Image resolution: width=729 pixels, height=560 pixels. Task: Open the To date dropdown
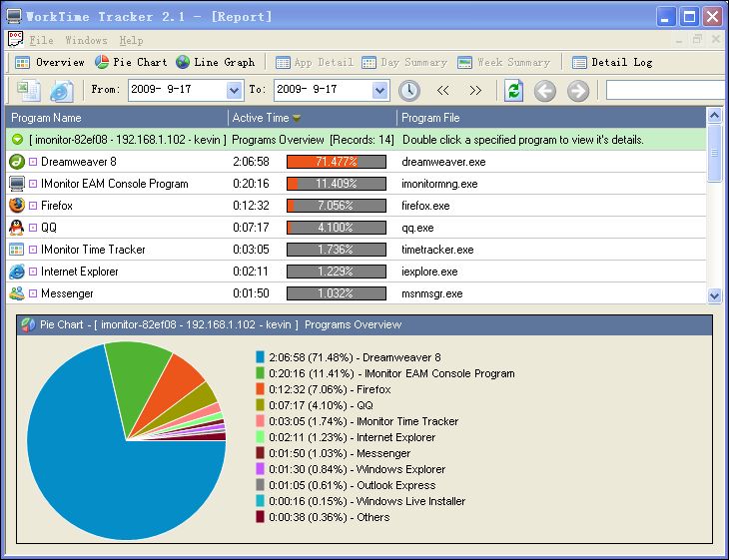tap(379, 90)
